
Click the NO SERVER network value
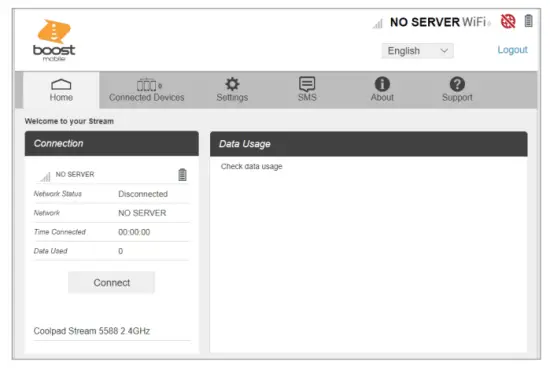coord(142,213)
